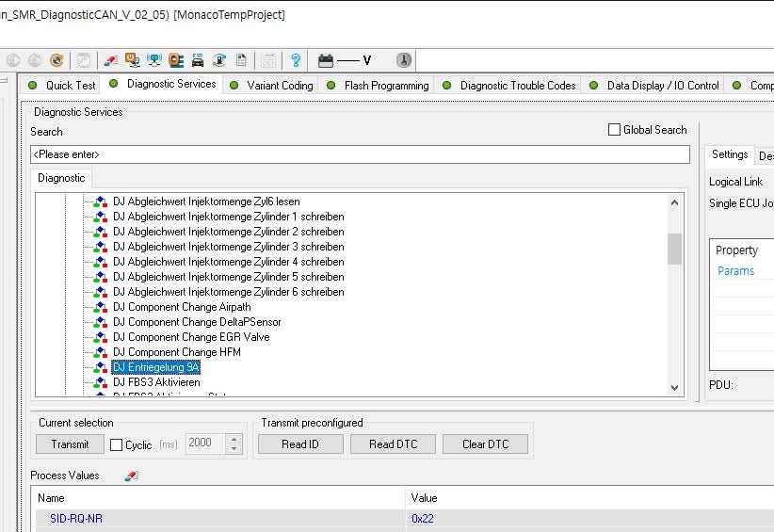Select the Diagnostic Services tab

click(162, 84)
